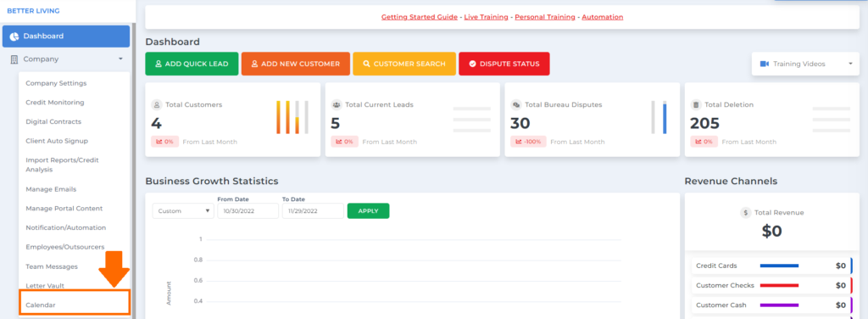Open Letter Vault in sidebar

coord(45,286)
